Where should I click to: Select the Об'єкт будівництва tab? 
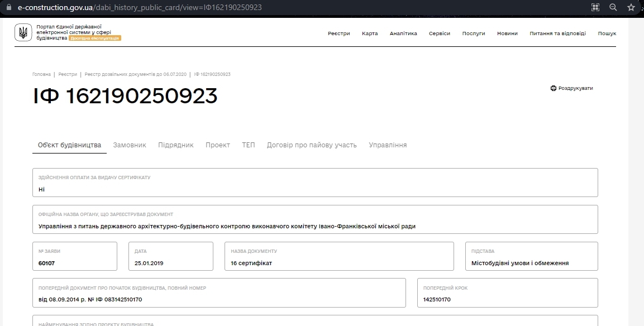click(x=69, y=145)
